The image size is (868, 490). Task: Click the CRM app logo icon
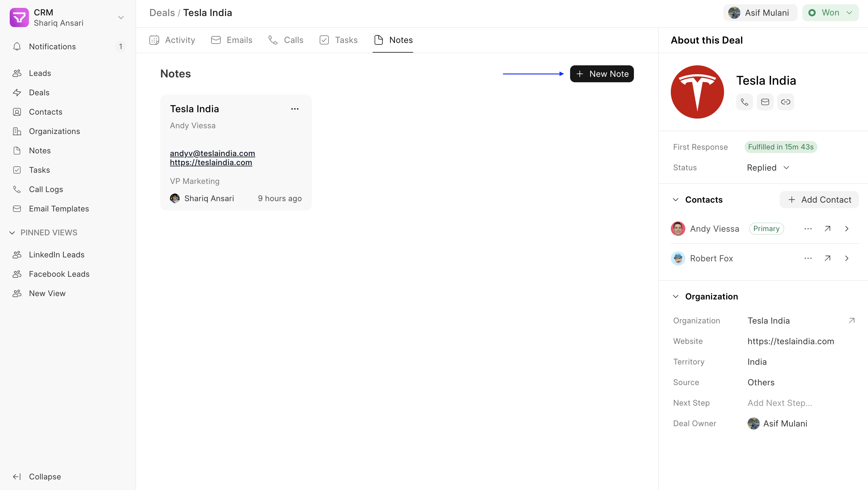click(x=19, y=18)
